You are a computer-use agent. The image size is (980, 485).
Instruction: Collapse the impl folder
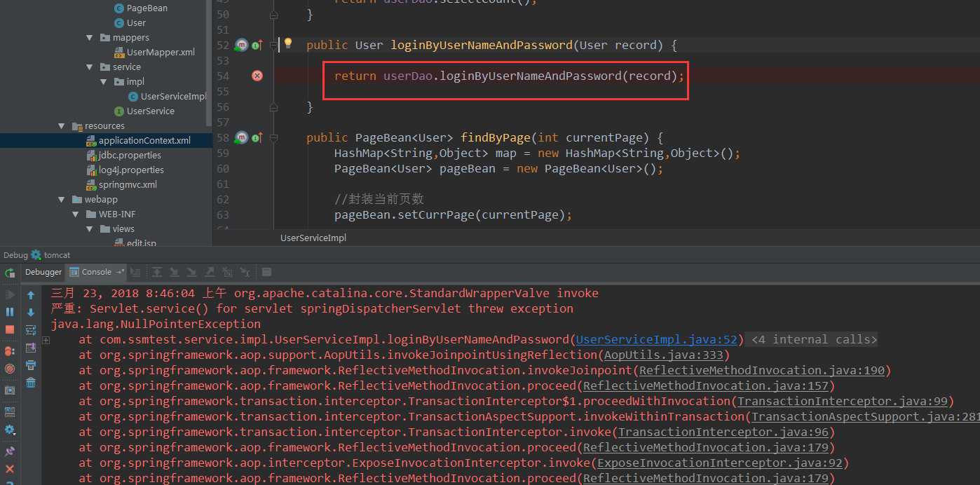[104, 81]
